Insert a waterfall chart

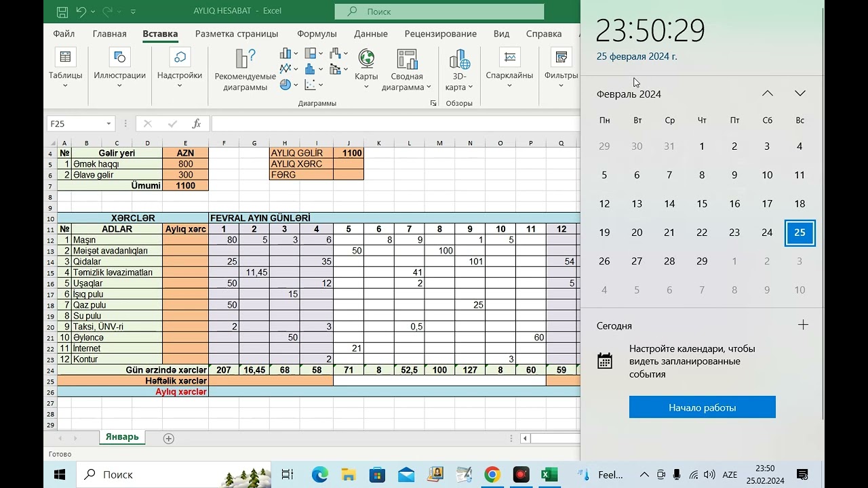(x=335, y=54)
